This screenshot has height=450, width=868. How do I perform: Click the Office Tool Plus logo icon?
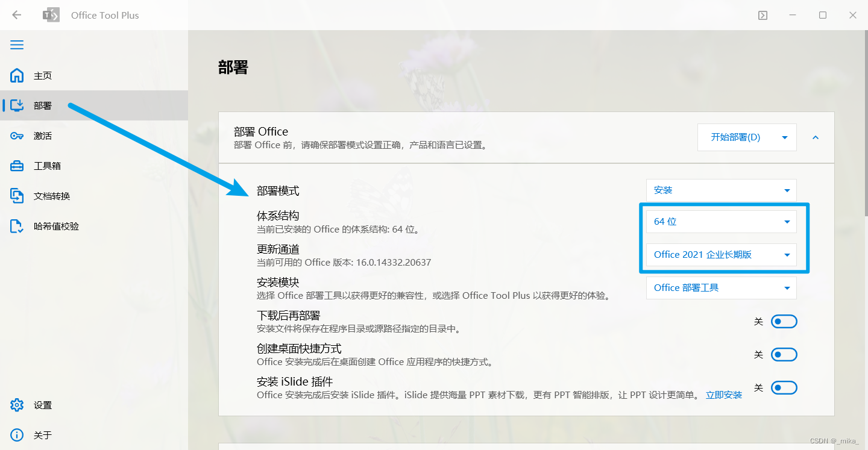coord(51,15)
